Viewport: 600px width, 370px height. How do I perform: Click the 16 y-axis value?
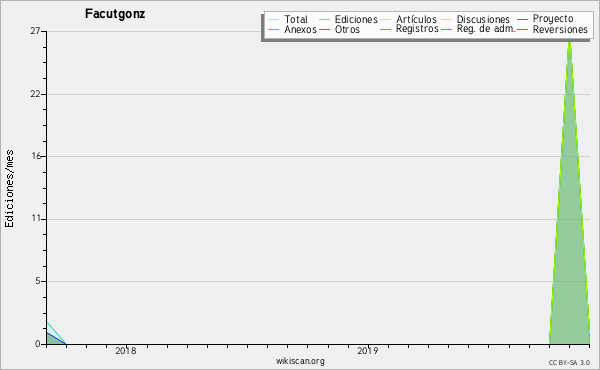click(36, 156)
